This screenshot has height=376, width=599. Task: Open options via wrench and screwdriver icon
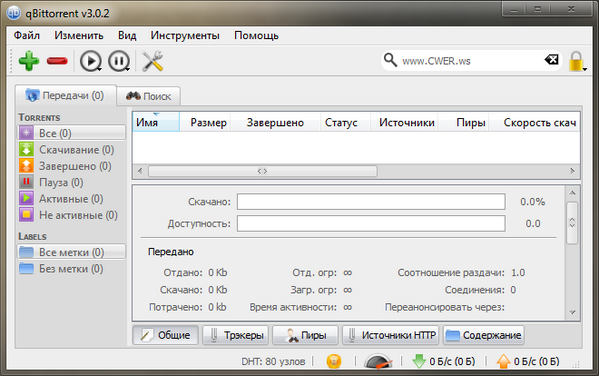[153, 61]
